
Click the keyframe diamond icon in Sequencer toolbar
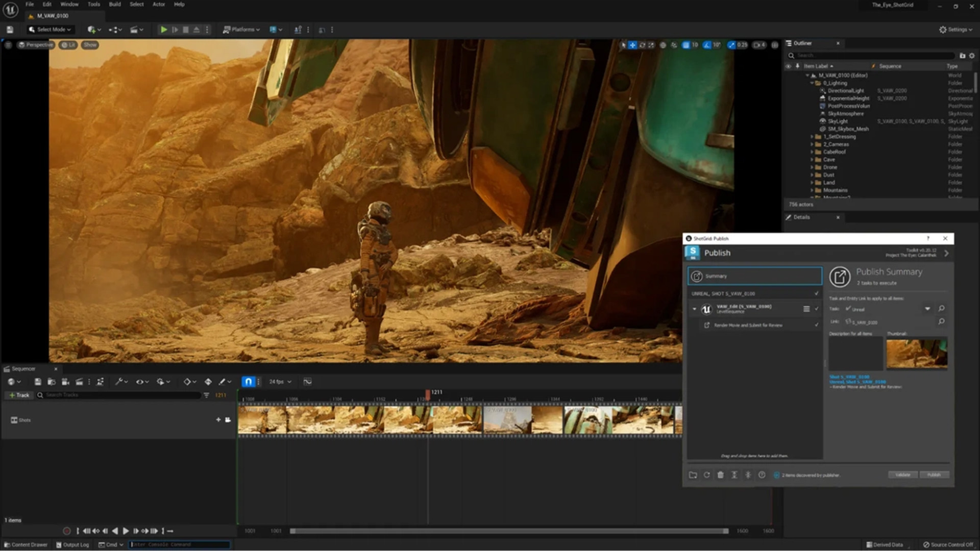click(188, 382)
